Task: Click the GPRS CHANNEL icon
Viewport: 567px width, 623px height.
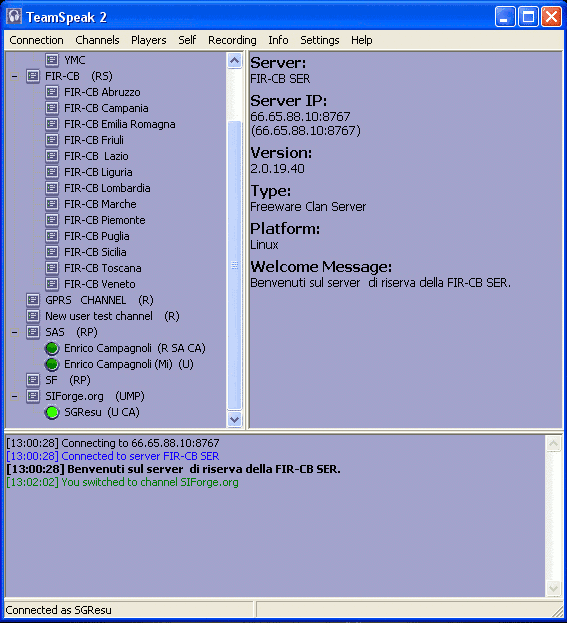Action: tap(33, 300)
